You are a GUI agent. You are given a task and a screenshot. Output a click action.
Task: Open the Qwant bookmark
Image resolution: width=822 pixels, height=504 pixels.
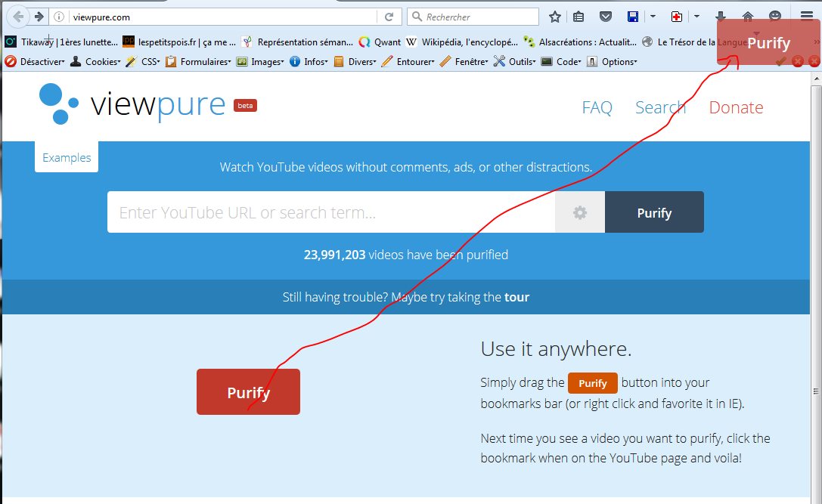point(380,42)
